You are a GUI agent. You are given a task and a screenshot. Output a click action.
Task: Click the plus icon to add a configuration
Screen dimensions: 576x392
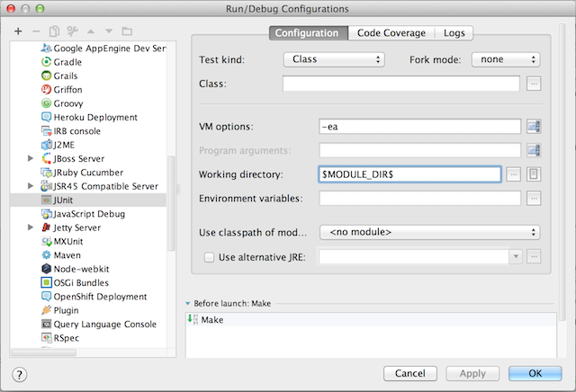pyautogui.click(x=18, y=31)
